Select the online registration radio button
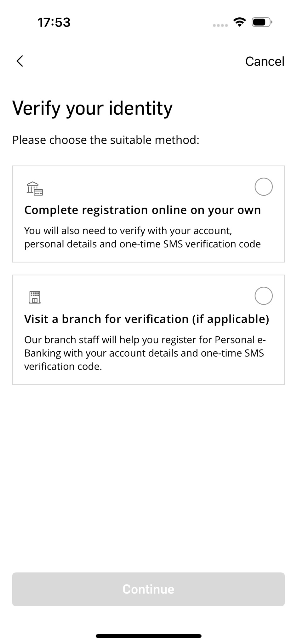The height and width of the screenshot is (644, 297). [263, 187]
